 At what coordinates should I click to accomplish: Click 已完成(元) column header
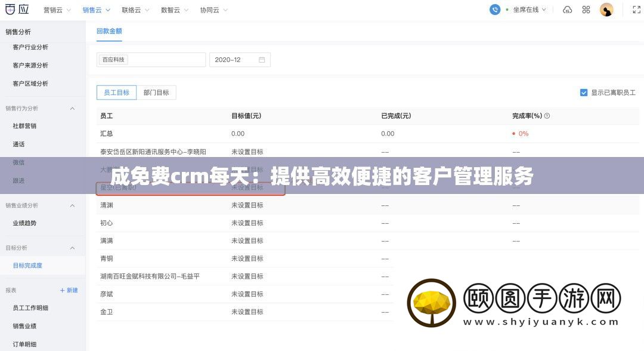tap(396, 116)
